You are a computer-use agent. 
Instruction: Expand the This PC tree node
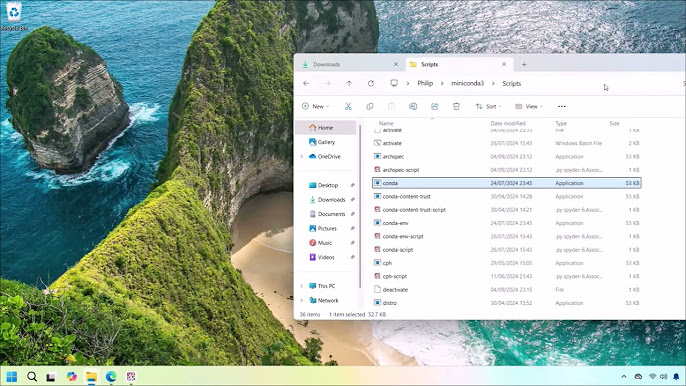point(301,286)
